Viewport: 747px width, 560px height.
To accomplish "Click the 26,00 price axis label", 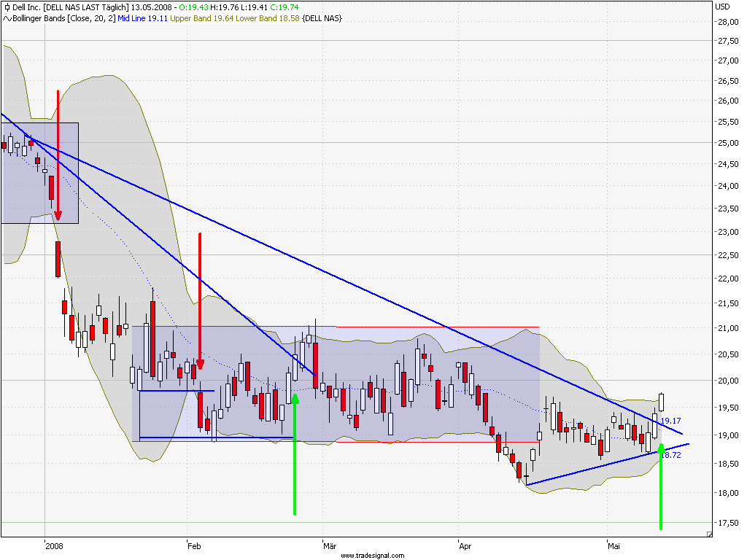I will point(728,101).
